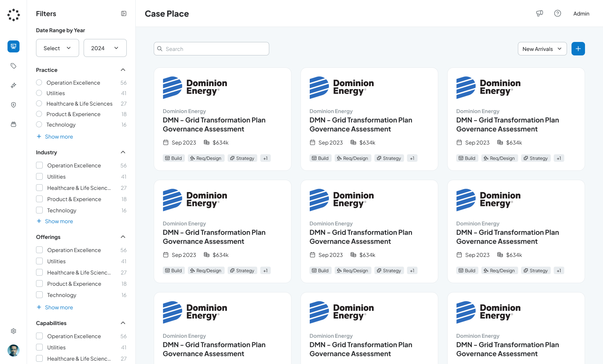Viewport: 603px width, 364px height.
Task: Click the user avatar photo
Action: (13, 351)
